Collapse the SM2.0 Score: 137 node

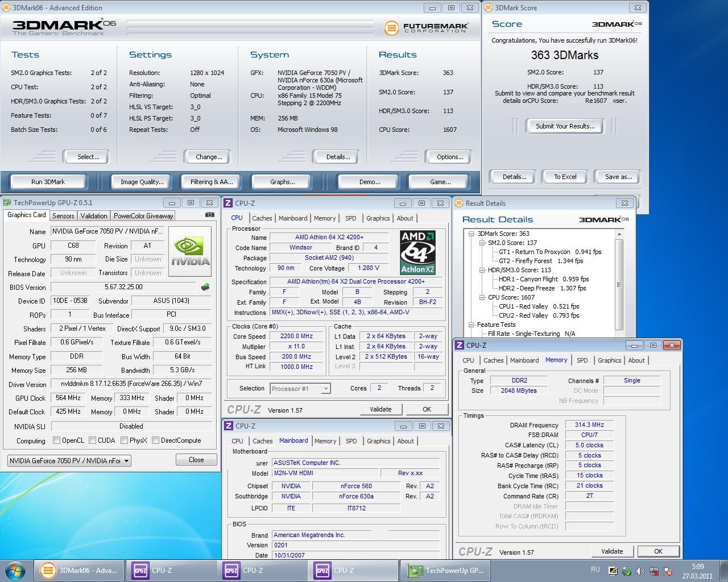482,243
